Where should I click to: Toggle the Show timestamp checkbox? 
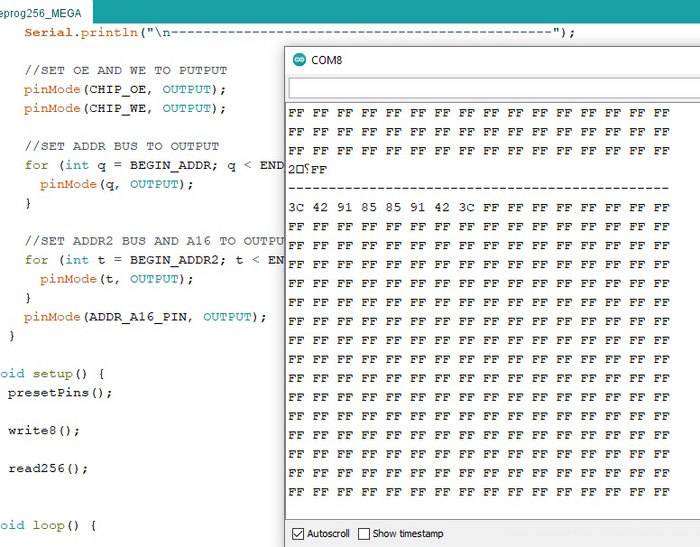(x=364, y=533)
